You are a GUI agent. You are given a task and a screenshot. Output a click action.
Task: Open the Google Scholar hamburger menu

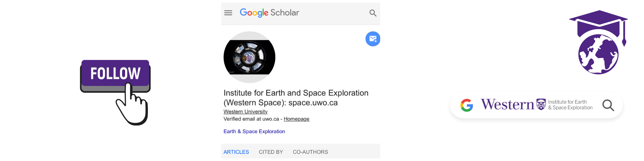(228, 13)
